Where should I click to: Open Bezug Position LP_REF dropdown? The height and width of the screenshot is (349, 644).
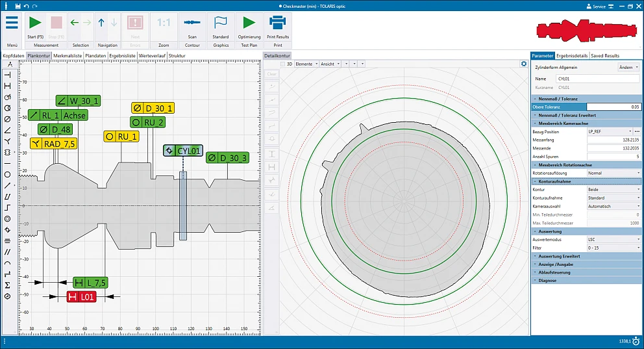pos(610,131)
